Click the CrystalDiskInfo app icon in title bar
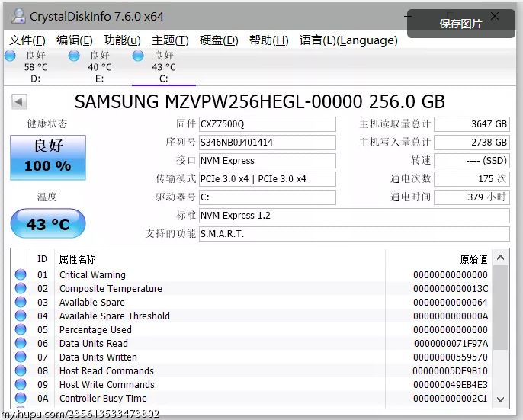 pos(18,16)
